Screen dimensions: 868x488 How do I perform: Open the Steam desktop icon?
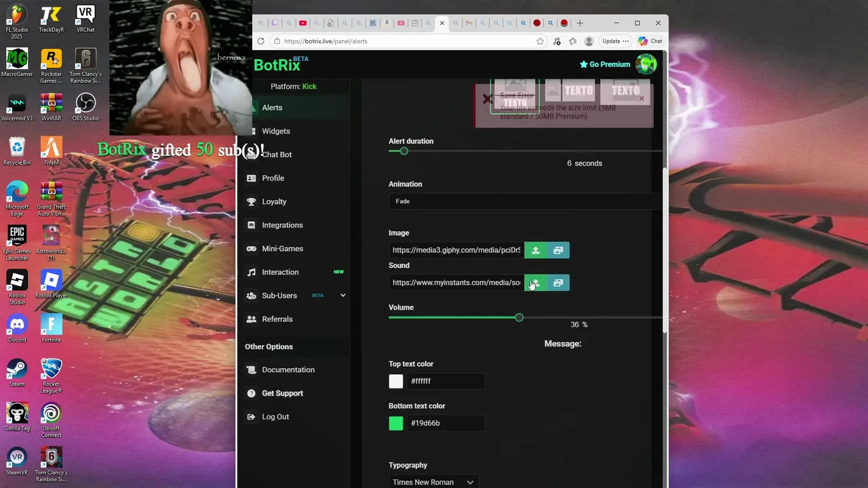click(x=17, y=373)
